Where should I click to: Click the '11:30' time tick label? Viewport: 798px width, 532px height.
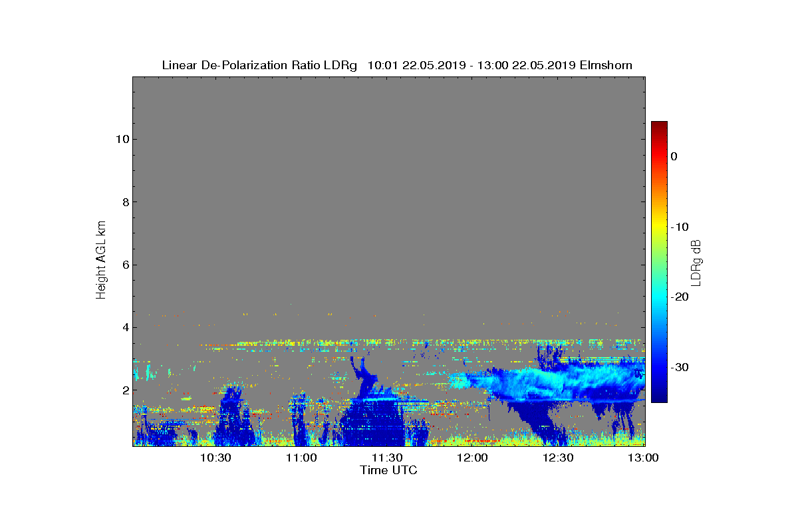tap(387, 458)
